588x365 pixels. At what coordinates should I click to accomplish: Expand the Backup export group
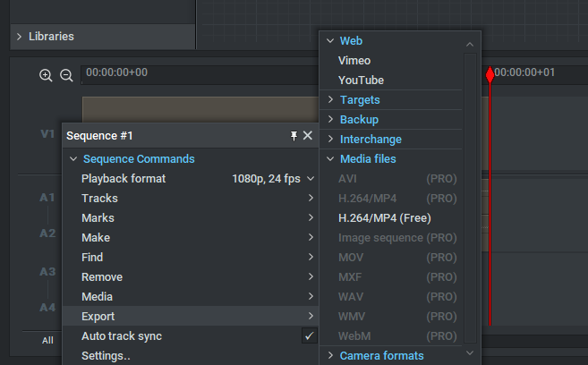(330, 120)
